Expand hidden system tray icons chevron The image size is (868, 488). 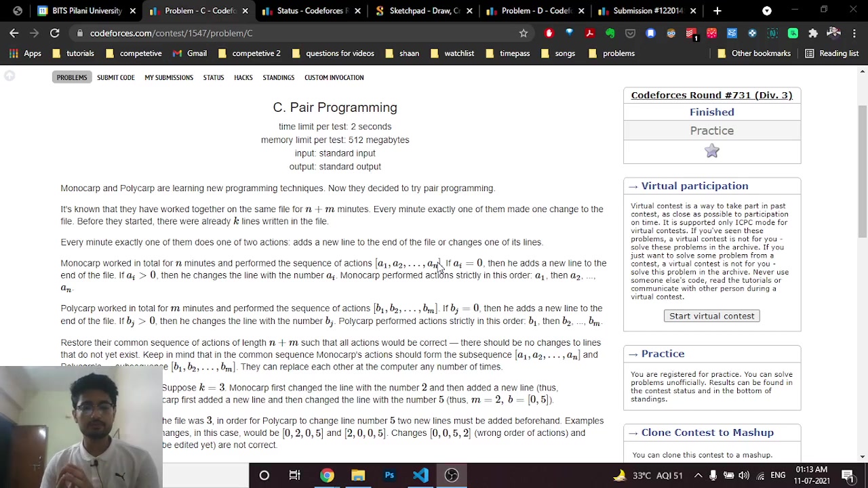[x=697, y=475]
